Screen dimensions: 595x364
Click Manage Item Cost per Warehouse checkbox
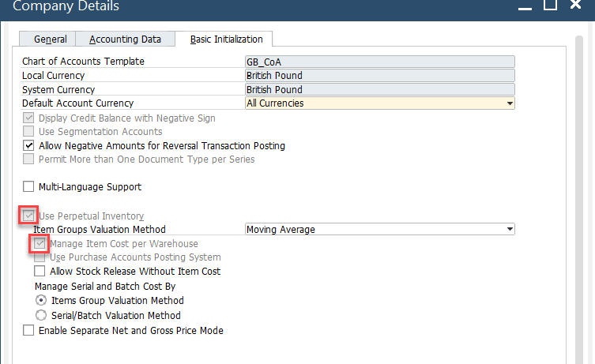(x=40, y=244)
